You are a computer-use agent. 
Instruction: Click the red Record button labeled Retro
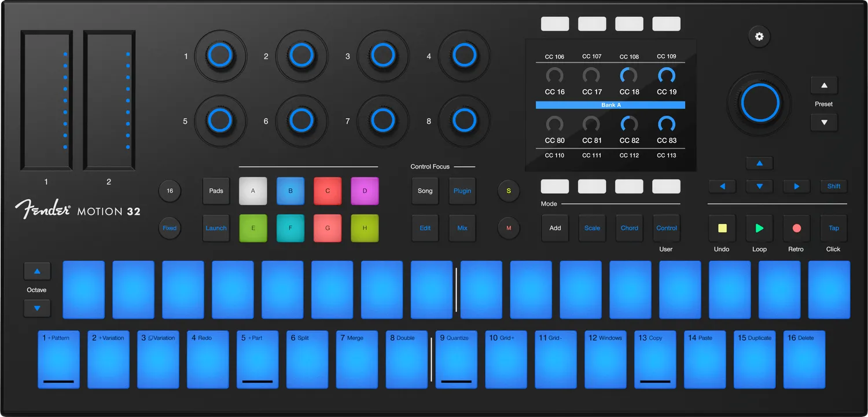(797, 228)
